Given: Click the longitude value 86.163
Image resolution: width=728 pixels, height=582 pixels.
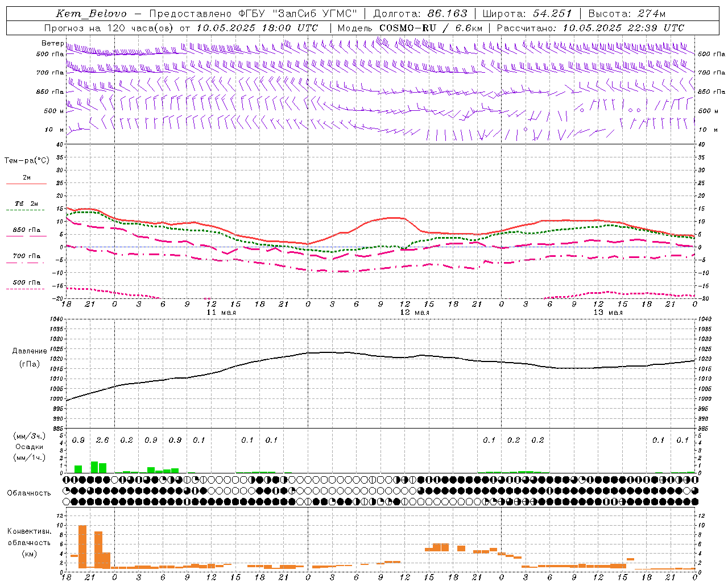Looking at the screenshot, I should point(447,14).
